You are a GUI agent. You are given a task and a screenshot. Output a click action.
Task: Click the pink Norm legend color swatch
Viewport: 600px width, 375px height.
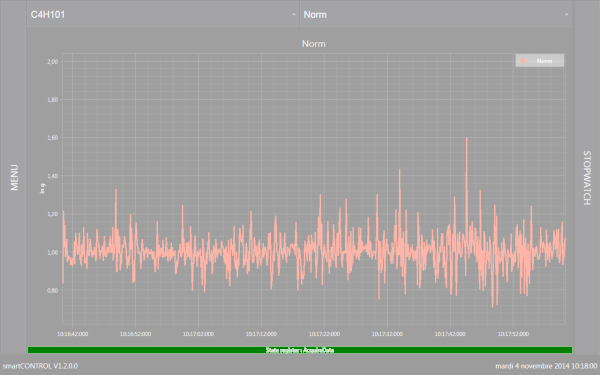(x=523, y=60)
